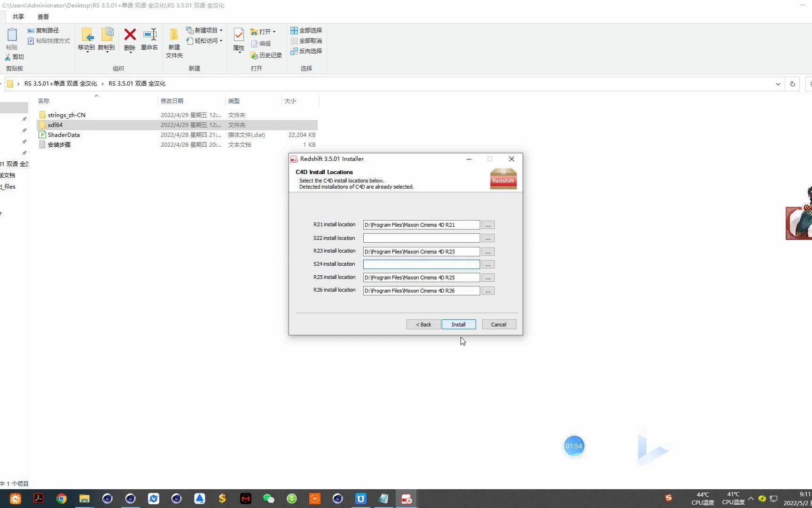
Task: Click the folder icon in address bar
Action: tap(10, 84)
